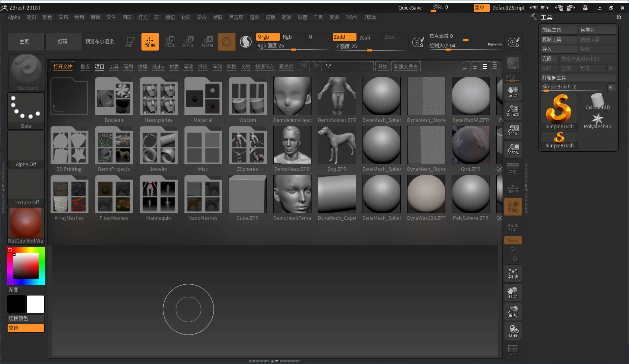
Task: Click the 滚动 scroll canvas icon
Action: [513, 92]
